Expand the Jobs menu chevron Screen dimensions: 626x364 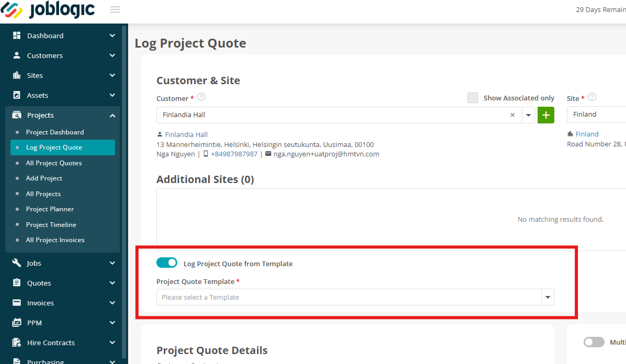pyautogui.click(x=112, y=263)
